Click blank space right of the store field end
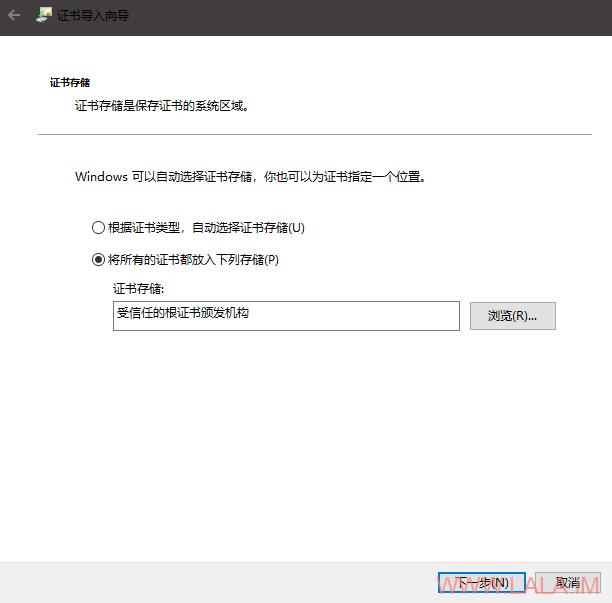612x603 pixels. click(x=582, y=316)
